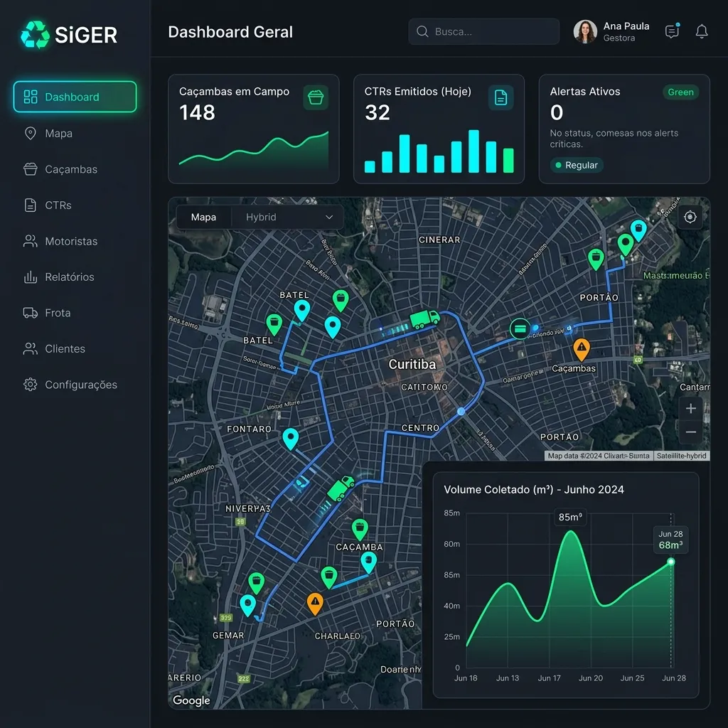This screenshot has width=728, height=728.
Task: Click the green truck near Curitiba center
Action: [x=424, y=318]
